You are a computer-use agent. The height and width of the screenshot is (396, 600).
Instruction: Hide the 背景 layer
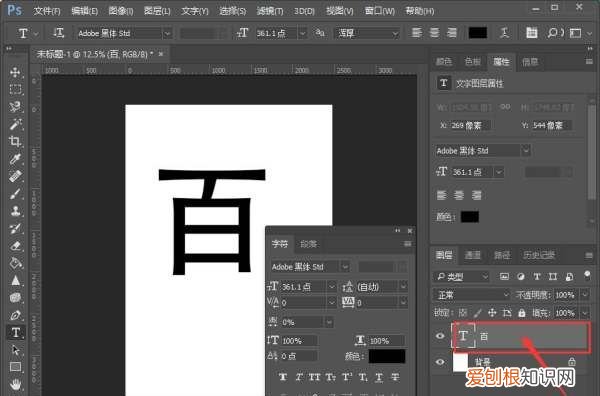click(440, 362)
